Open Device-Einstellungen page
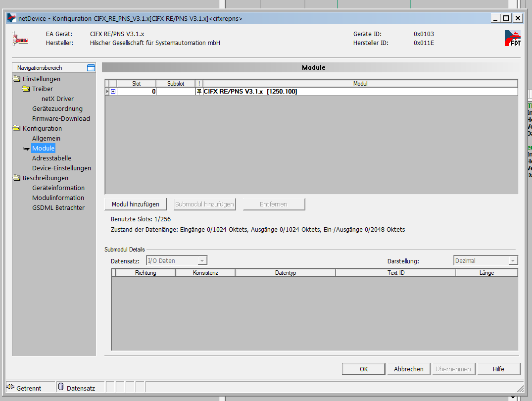This screenshot has height=401, width=532. 61,168
